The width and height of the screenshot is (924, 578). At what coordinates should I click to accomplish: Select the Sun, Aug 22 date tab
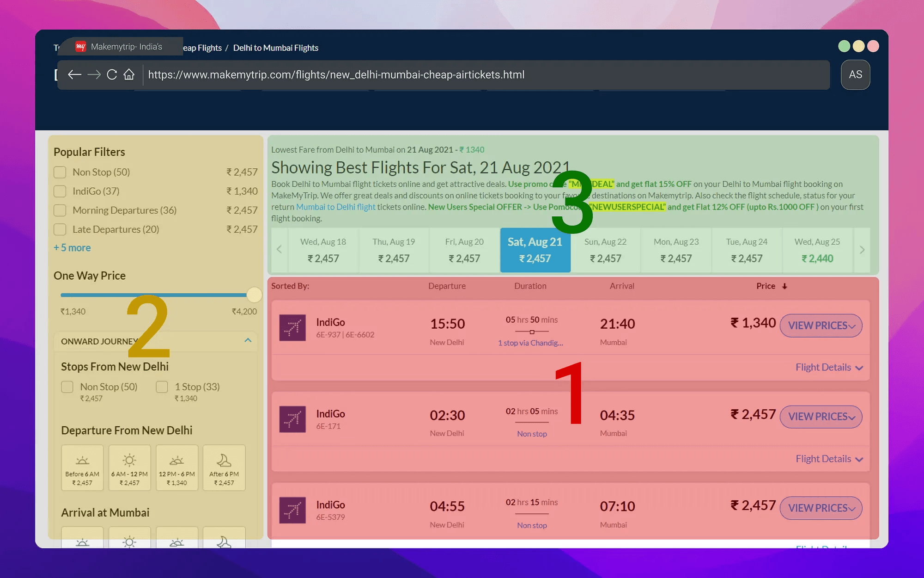(605, 250)
